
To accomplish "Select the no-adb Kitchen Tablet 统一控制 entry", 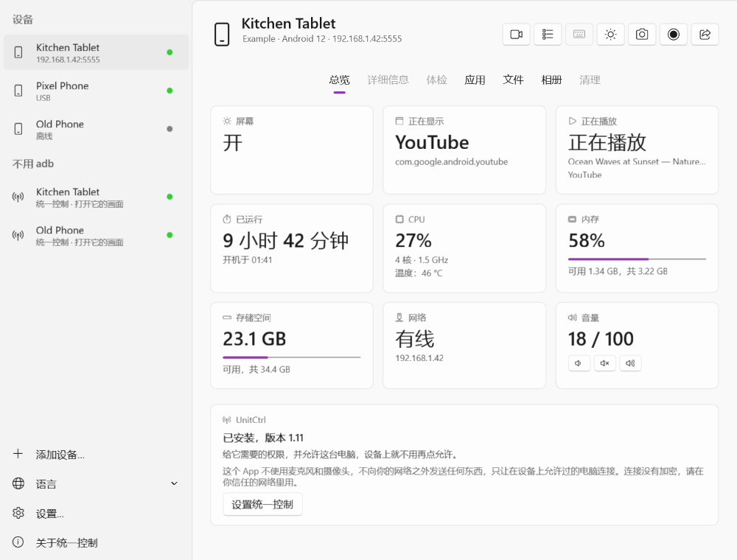I will click(x=96, y=197).
